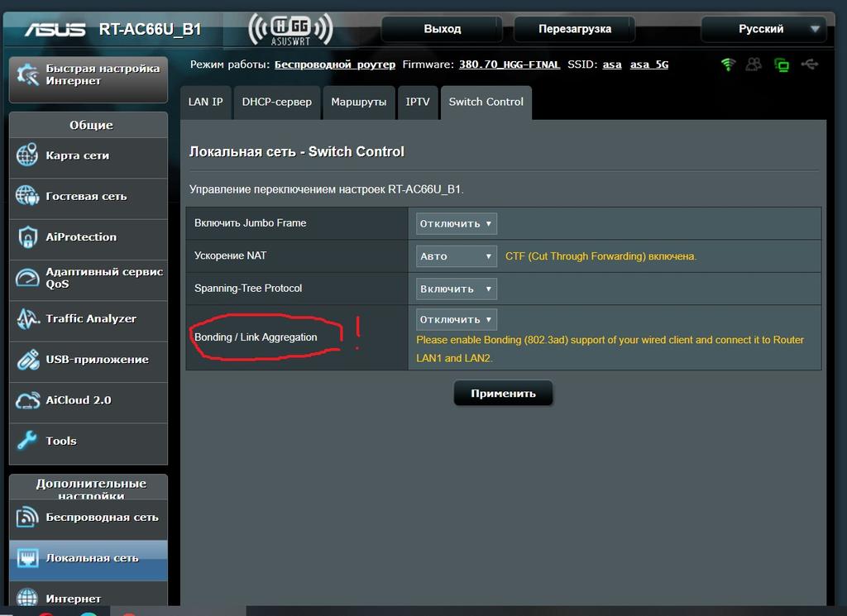Click the firmware version 380.70_HGG-FINAL link
The image size is (847, 616).
point(510,64)
